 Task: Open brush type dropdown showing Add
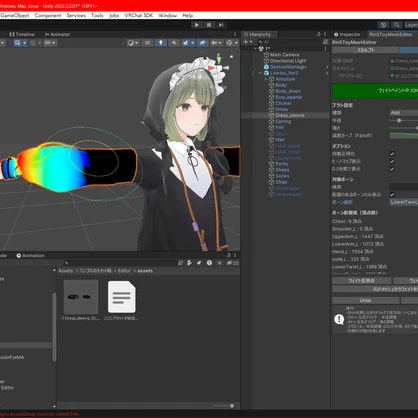pyautogui.click(x=404, y=113)
